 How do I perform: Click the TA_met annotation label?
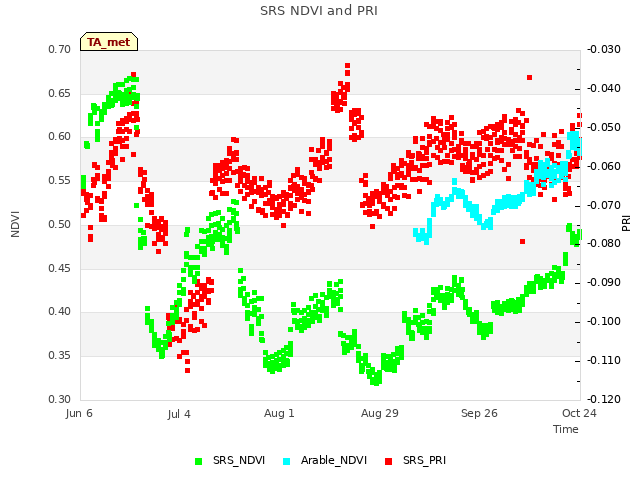[109, 42]
